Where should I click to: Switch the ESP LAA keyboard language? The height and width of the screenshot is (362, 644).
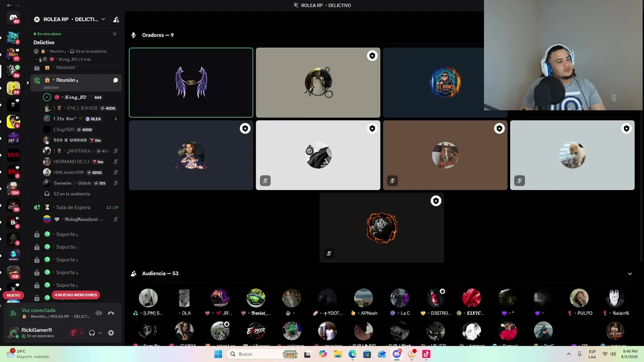(592, 354)
